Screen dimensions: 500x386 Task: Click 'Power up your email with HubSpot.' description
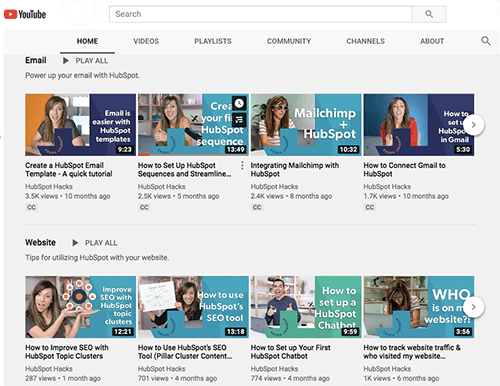coord(82,75)
